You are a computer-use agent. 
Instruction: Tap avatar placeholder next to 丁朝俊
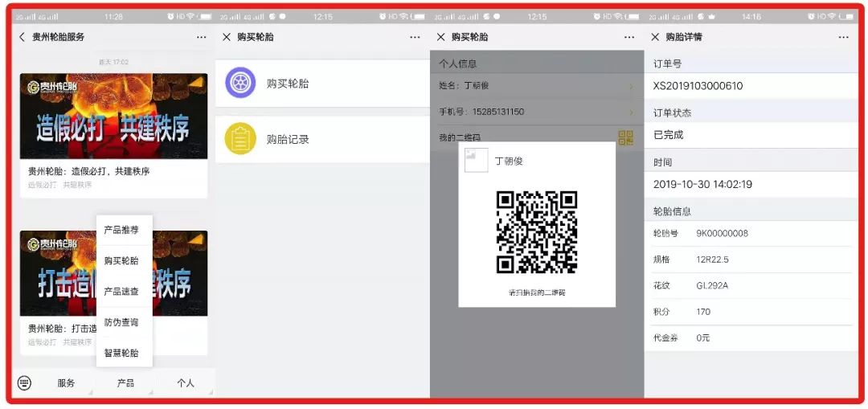click(476, 160)
